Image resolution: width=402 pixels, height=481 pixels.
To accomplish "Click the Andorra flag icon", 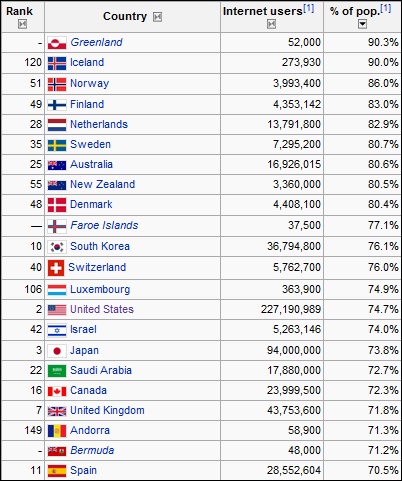I will pyautogui.click(x=57, y=431).
